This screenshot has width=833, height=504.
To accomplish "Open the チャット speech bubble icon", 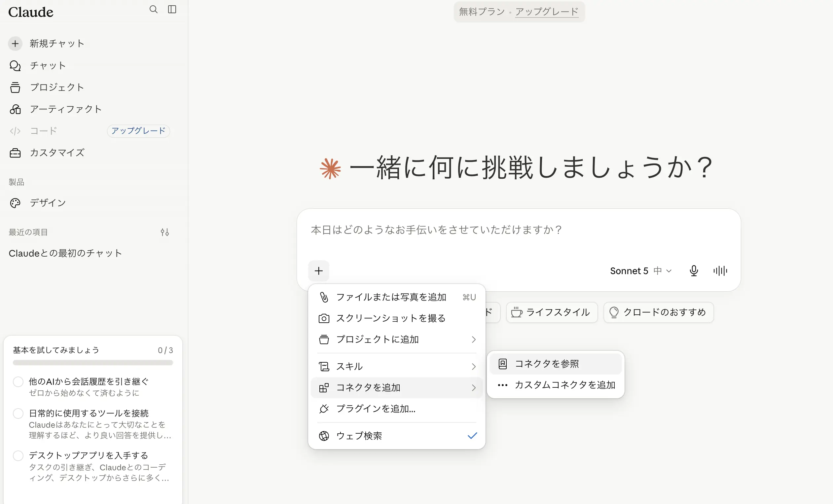I will (15, 66).
